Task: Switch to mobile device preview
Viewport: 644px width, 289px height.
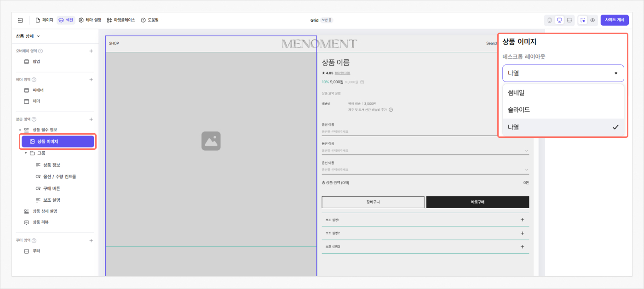Action: [x=549, y=20]
